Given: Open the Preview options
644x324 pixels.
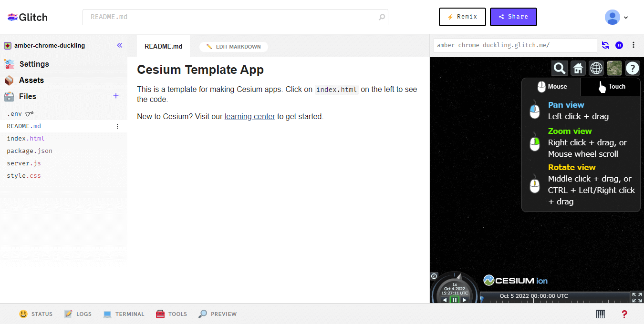Looking at the screenshot, I should (218, 314).
